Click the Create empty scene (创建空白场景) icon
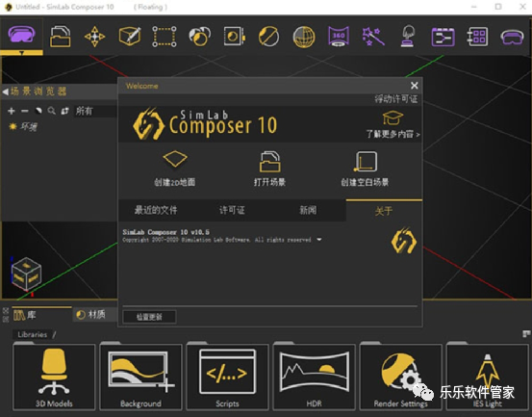The width and height of the screenshot is (532, 417). click(x=365, y=161)
